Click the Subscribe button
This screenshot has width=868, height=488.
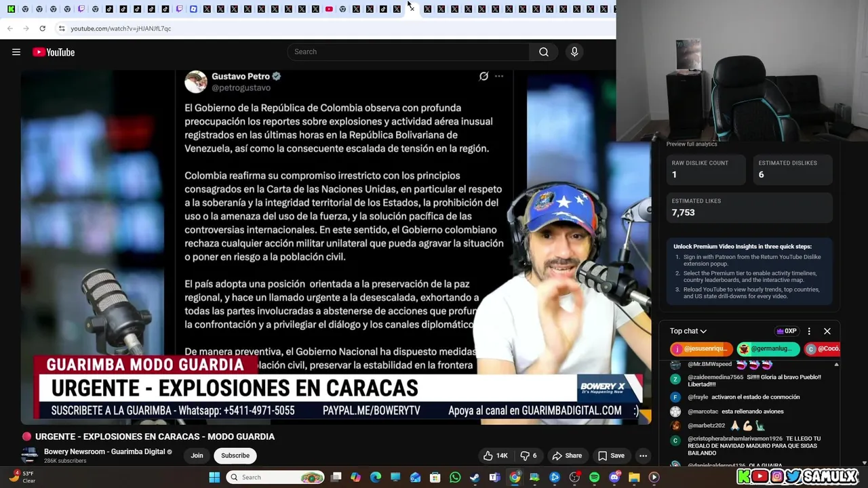[235, 455]
